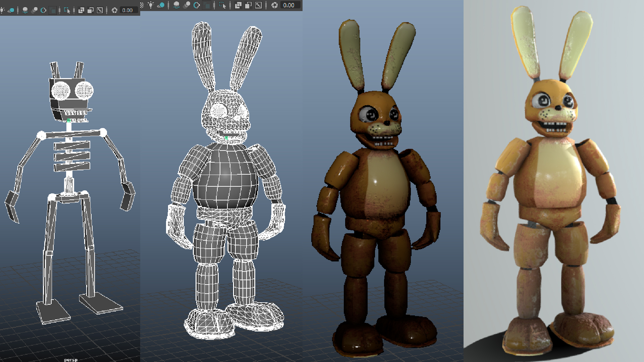Toggle X-Ray Joints in wireframe rabbit viewport
The height and width of the screenshot is (362, 644).
click(x=259, y=5)
